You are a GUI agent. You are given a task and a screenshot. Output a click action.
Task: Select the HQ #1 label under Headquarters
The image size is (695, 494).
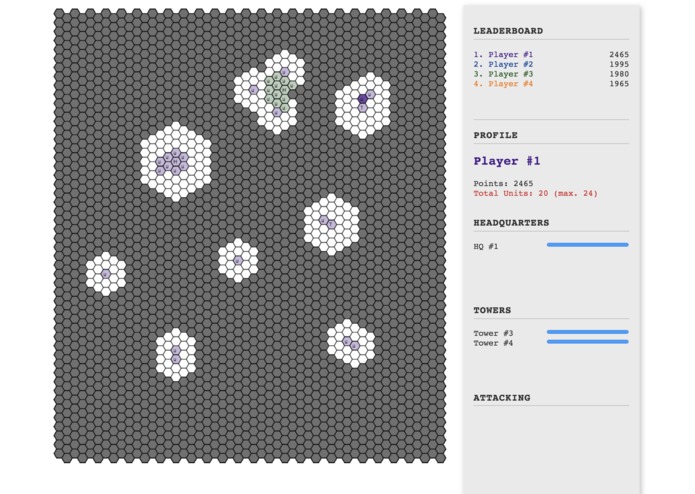coord(486,246)
